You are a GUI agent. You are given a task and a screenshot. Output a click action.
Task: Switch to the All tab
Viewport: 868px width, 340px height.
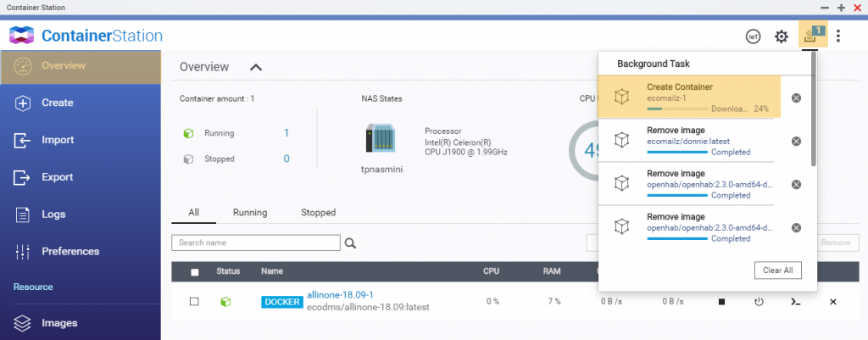[x=194, y=213]
